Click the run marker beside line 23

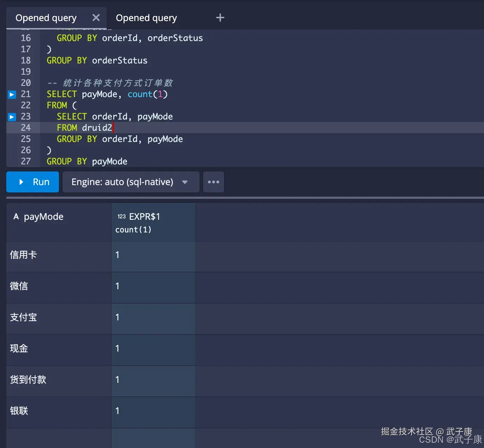click(12, 117)
